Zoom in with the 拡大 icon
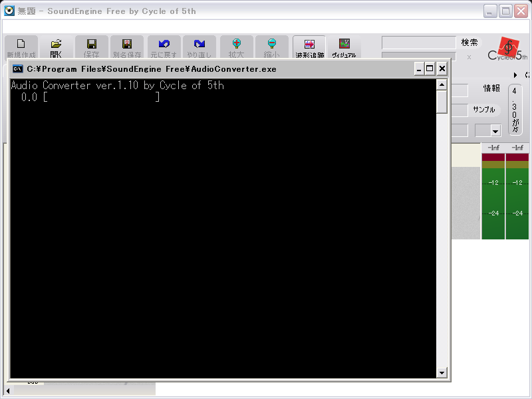The width and height of the screenshot is (532, 399). [237, 47]
